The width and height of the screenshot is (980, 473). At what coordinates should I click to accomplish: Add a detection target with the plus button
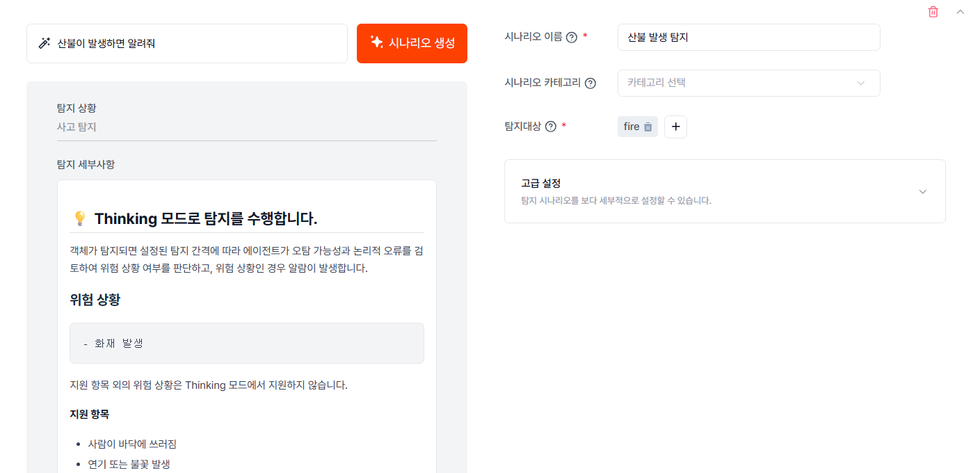click(675, 127)
